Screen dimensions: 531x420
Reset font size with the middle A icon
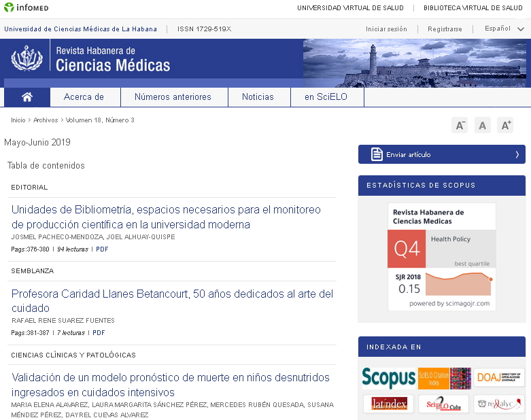click(483, 126)
